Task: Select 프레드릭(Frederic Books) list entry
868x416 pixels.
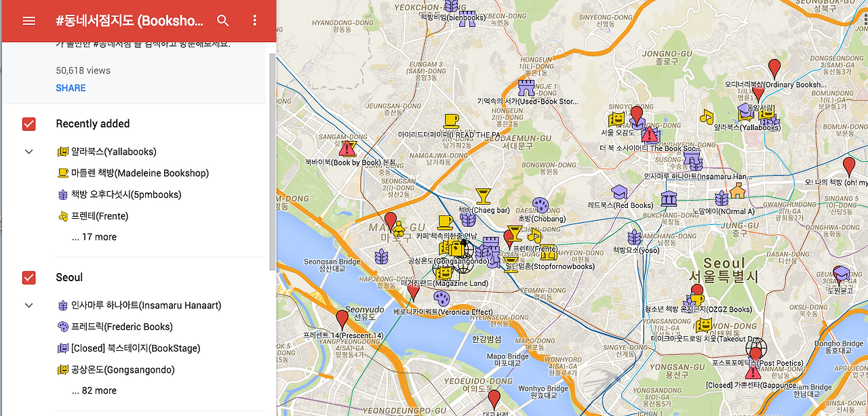Action: point(115,327)
